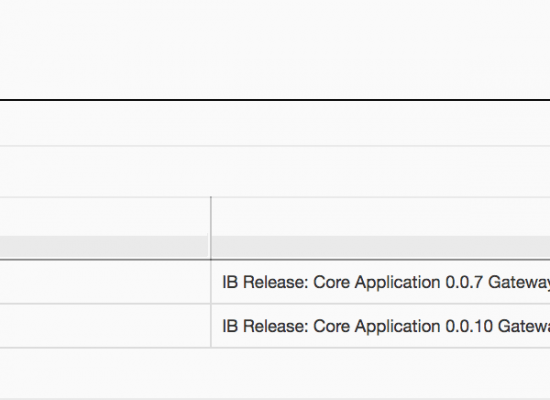This screenshot has width=550, height=400.
Task: Click the gray band of the left column header
Action: 104,247
